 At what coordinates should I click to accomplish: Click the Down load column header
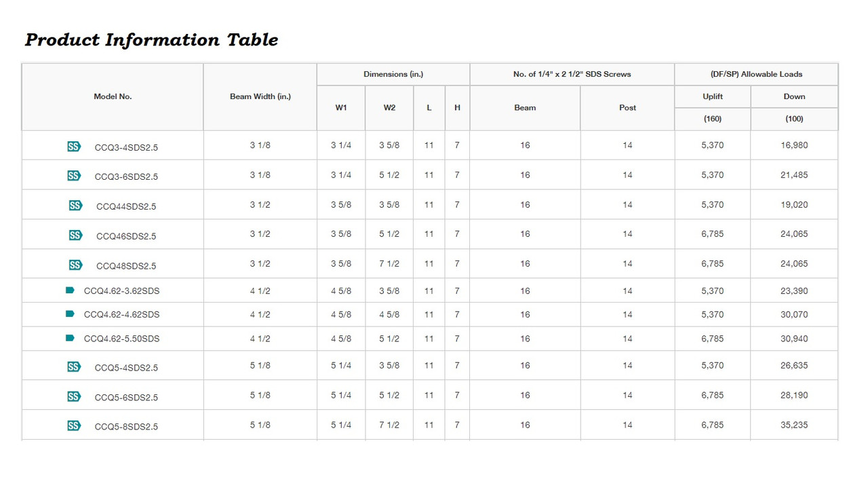(794, 96)
